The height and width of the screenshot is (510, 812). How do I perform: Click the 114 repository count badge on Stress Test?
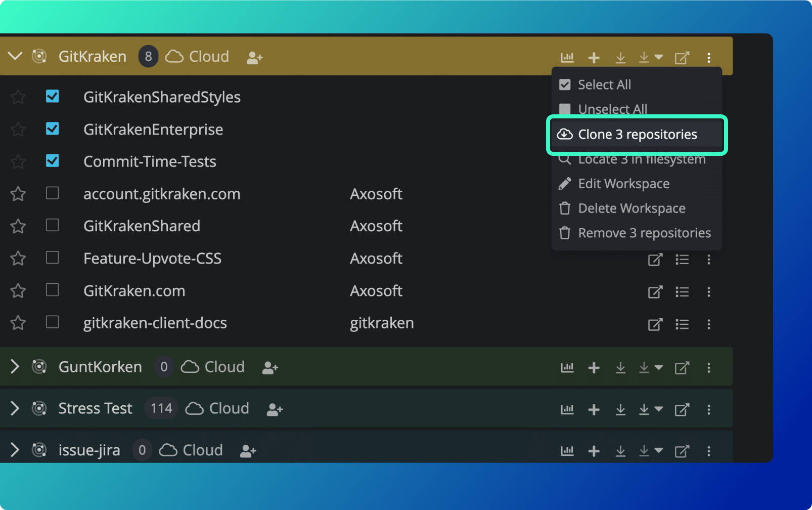pyautogui.click(x=160, y=408)
